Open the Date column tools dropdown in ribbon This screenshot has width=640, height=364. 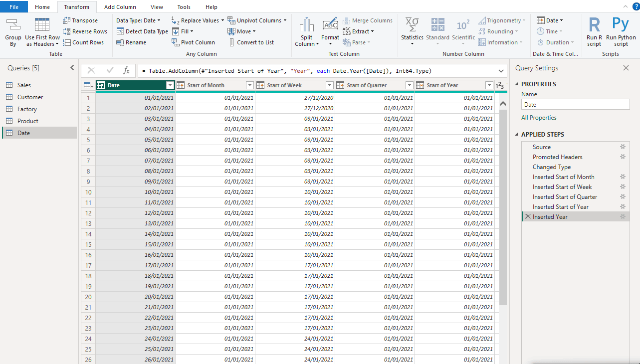pos(550,20)
